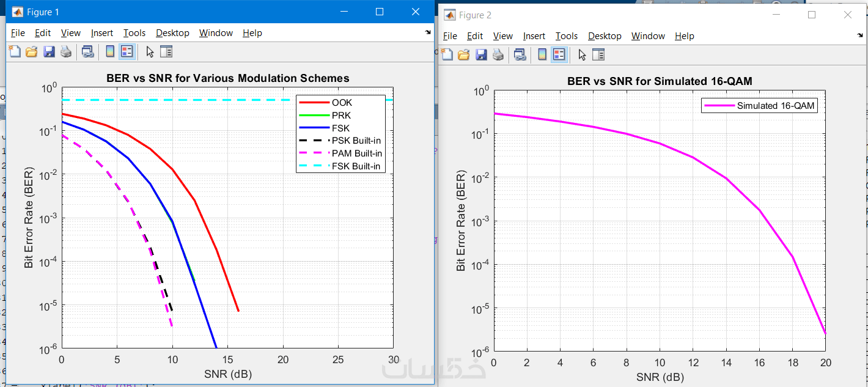Click New Figure icon in Figure 1 toolbar
Screen dimensions: 868x387
[x=14, y=52]
